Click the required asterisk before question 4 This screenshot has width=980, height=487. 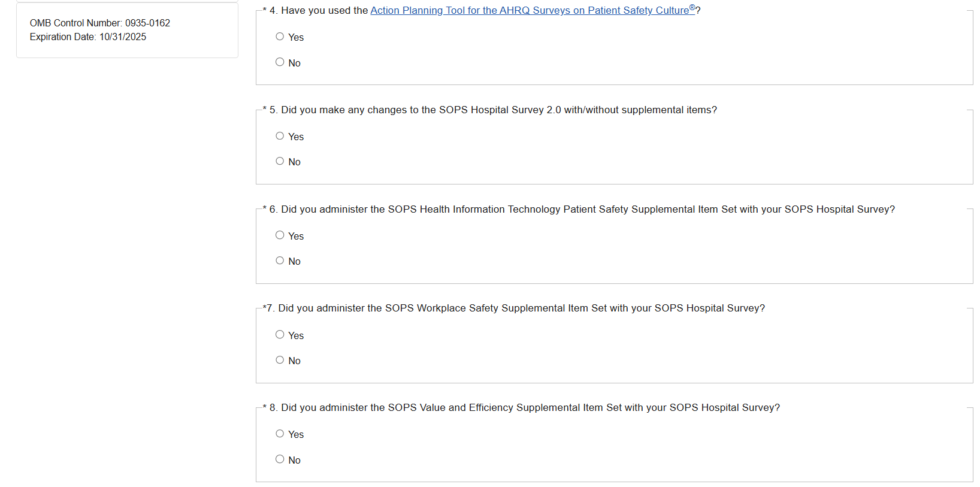[x=265, y=11]
